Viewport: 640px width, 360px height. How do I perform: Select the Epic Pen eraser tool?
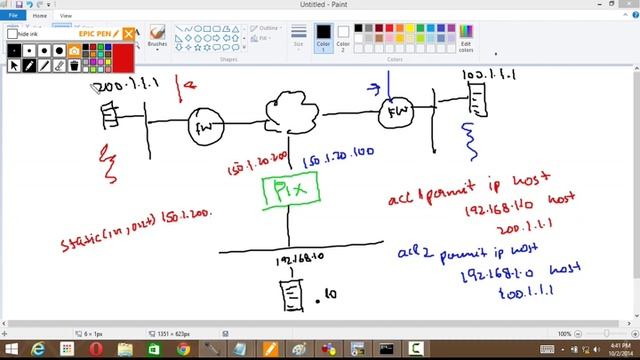tap(59, 66)
